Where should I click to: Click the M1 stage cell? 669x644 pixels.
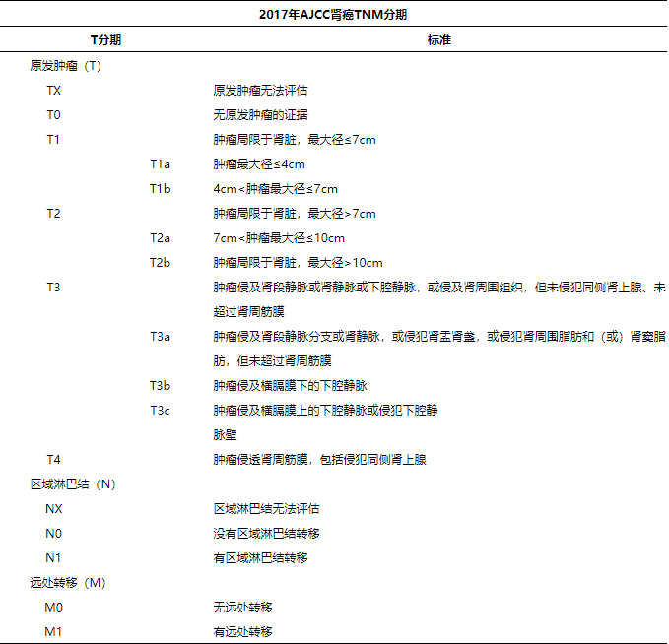tap(53, 632)
